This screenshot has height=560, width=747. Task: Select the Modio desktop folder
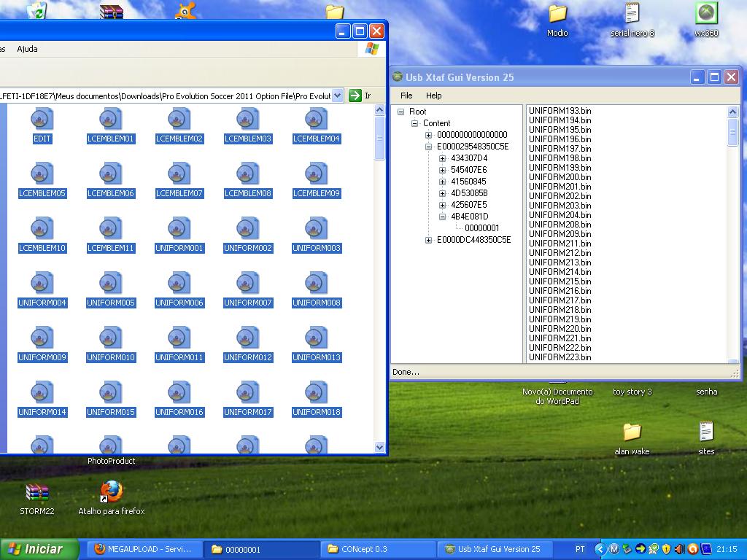tap(557, 20)
